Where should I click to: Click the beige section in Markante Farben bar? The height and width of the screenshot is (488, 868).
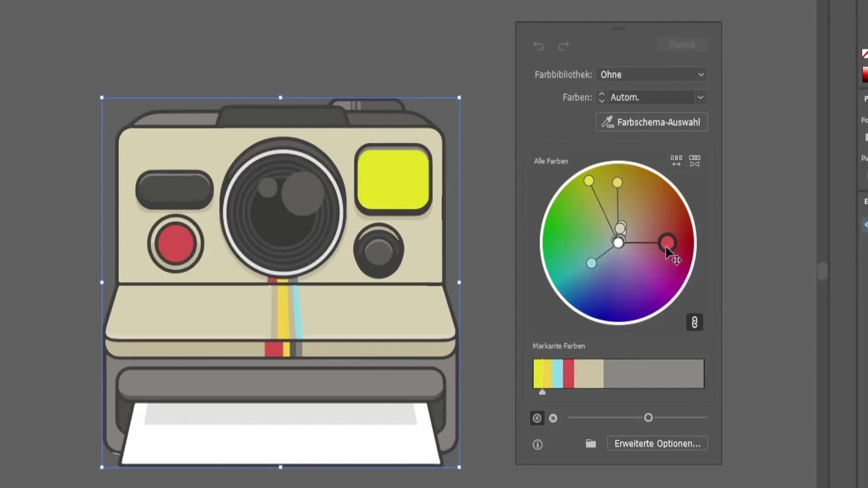589,374
